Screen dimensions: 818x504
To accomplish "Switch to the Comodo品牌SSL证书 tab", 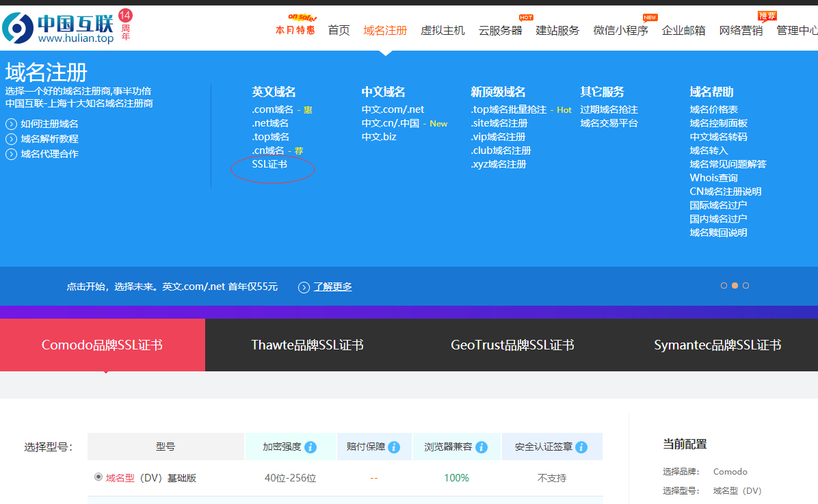I will point(103,345).
